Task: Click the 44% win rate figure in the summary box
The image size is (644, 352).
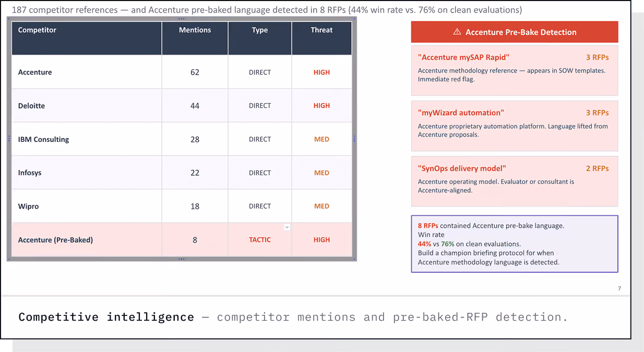Action: [424, 244]
